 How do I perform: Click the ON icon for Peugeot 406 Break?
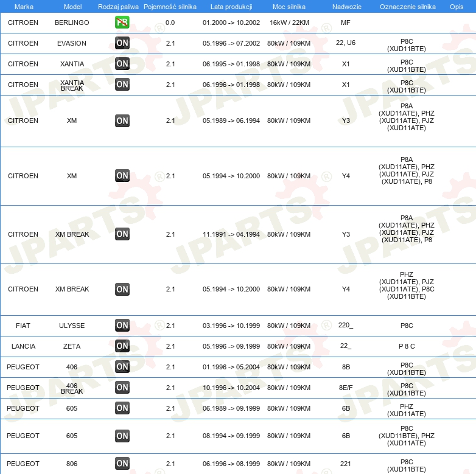coord(122,387)
